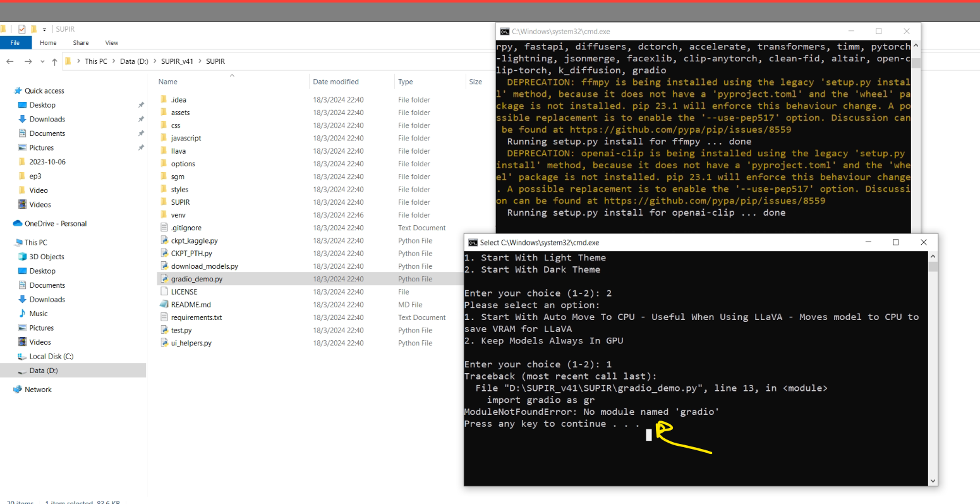Select the .gitignore document icon
Image resolution: width=980 pixels, height=504 pixels.
click(164, 228)
